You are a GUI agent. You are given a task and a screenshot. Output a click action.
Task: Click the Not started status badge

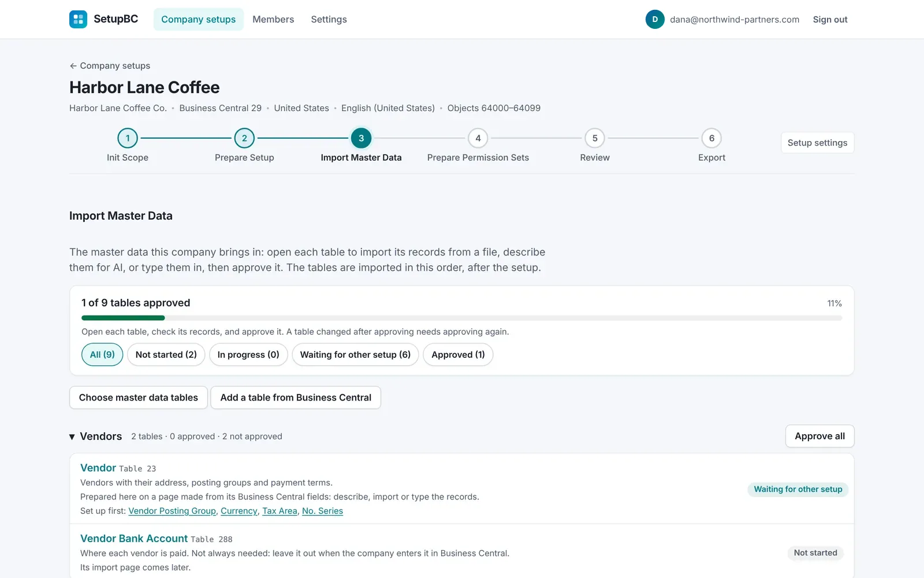coord(815,553)
